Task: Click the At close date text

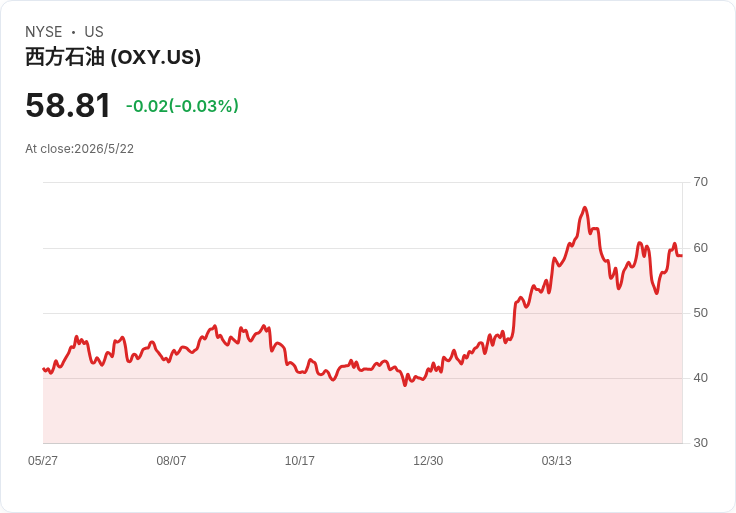Action: click(x=79, y=149)
